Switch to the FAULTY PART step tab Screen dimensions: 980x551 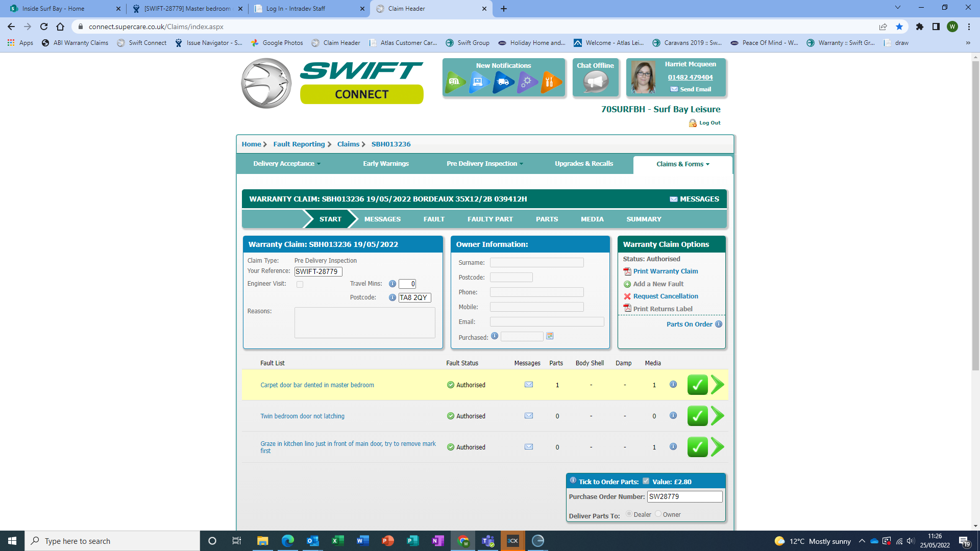click(490, 219)
